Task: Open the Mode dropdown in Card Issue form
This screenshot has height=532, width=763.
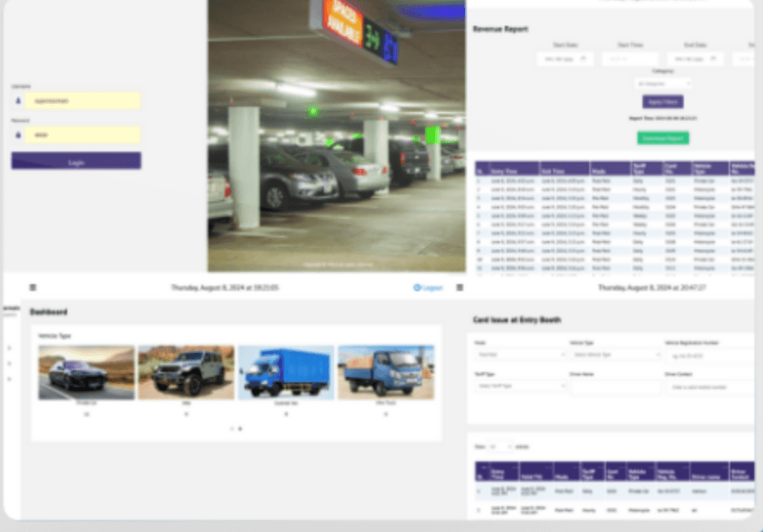Action: pos(520,354)
